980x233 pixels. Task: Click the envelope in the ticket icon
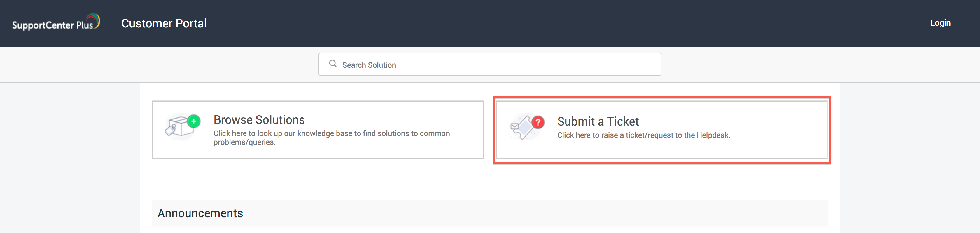click(x=515, y=126)
